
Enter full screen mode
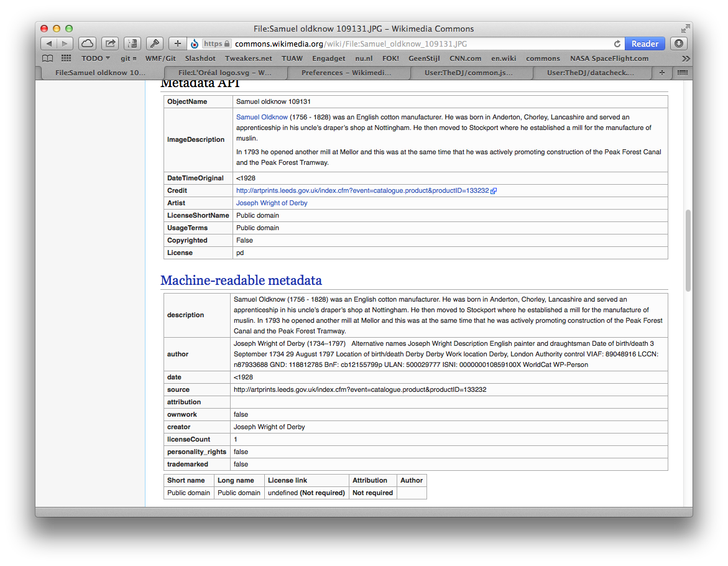click(x=685, y=29)
